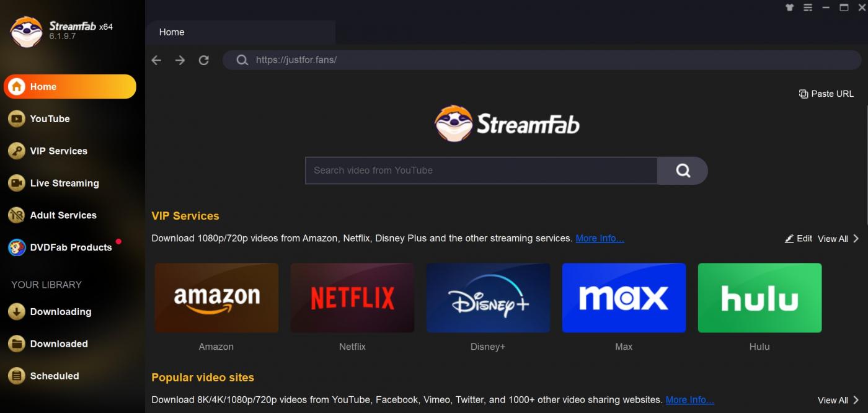This screenshot has width=868, height=413.
Task: Click the Paste URL button
Action: pyautogui.click(x=826, y=94)
